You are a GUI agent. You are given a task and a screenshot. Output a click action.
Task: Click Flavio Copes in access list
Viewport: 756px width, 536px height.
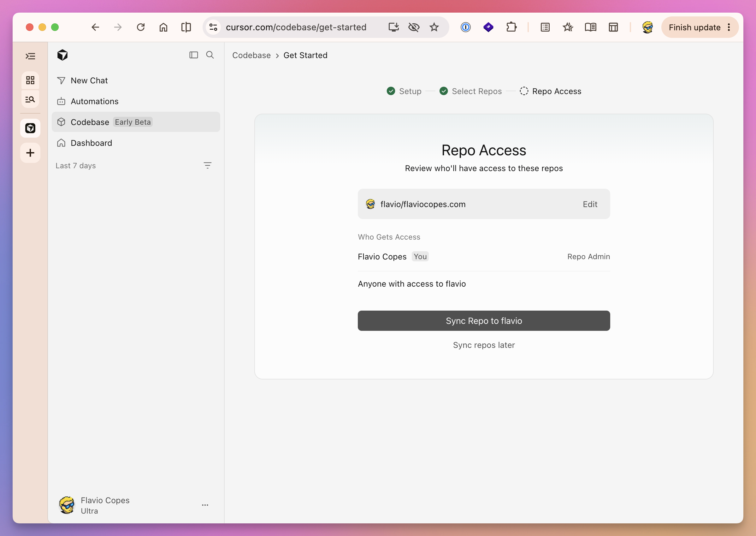pyautogui.click(x=382, y=256)
